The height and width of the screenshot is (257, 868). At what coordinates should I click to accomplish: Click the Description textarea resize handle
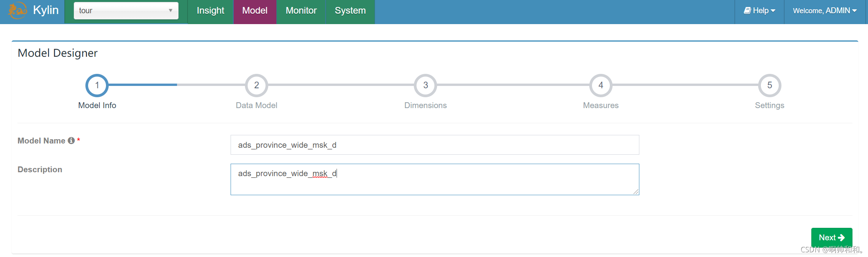[x=635, y=191]
